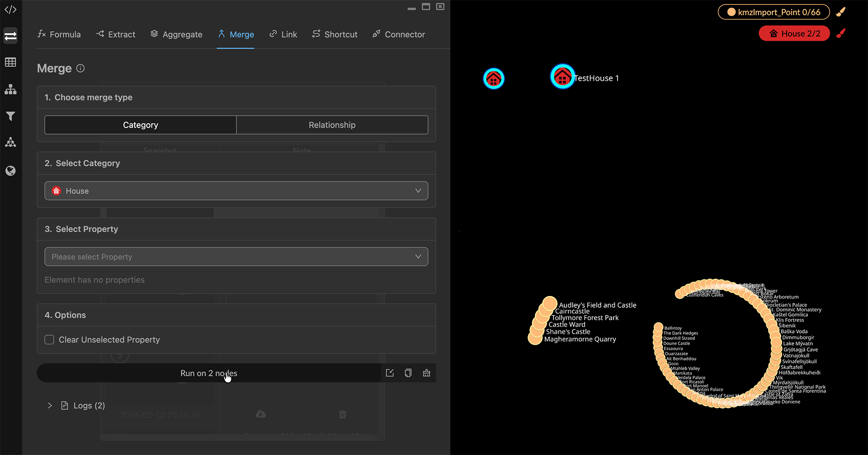The image size is (868, 455).
Task: Open the table view sidebar icon
Action: (10, 62)
